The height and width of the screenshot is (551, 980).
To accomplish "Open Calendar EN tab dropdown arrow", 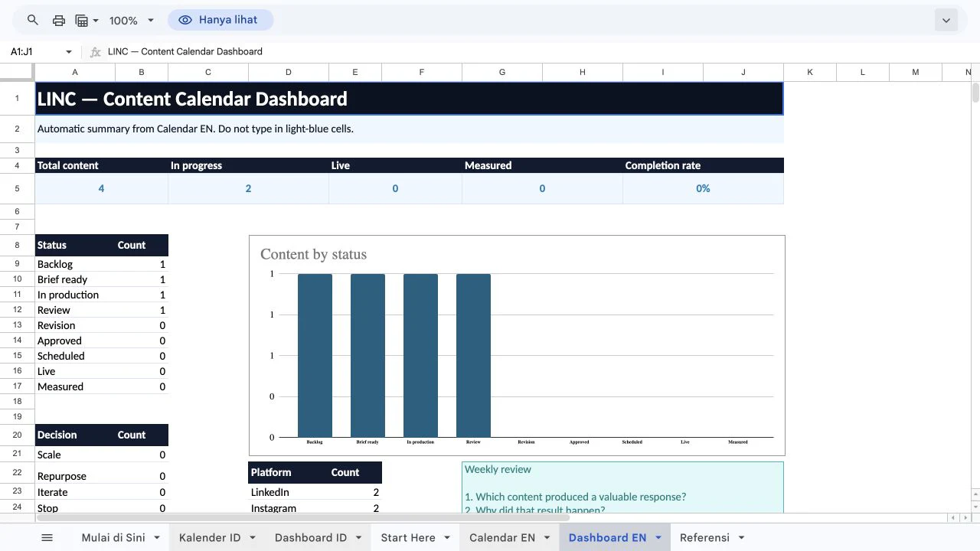I will tap(547, 538).
